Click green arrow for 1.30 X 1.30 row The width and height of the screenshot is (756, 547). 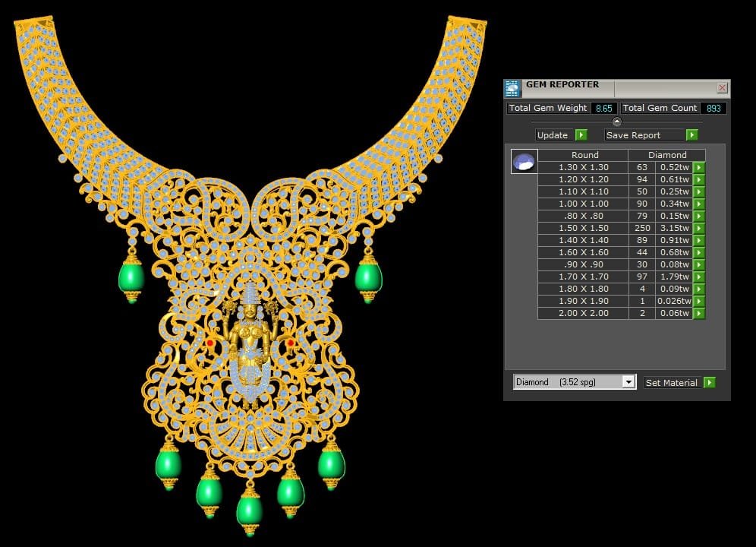point(699,167)
